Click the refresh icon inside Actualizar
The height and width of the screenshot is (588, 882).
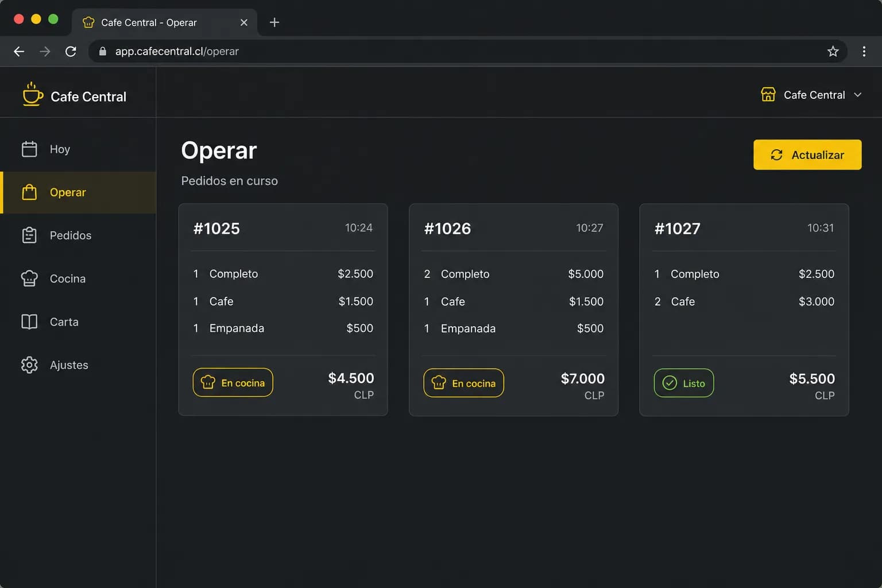(777, 155)
